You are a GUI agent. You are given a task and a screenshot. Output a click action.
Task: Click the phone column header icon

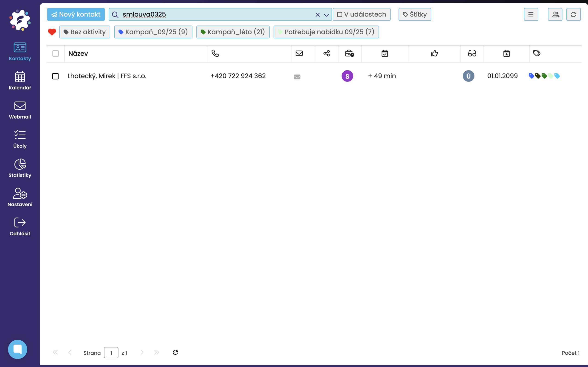coord(215,53)
